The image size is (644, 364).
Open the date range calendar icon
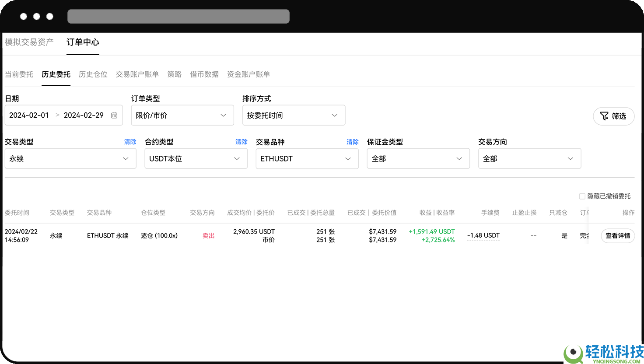point(114,115)
